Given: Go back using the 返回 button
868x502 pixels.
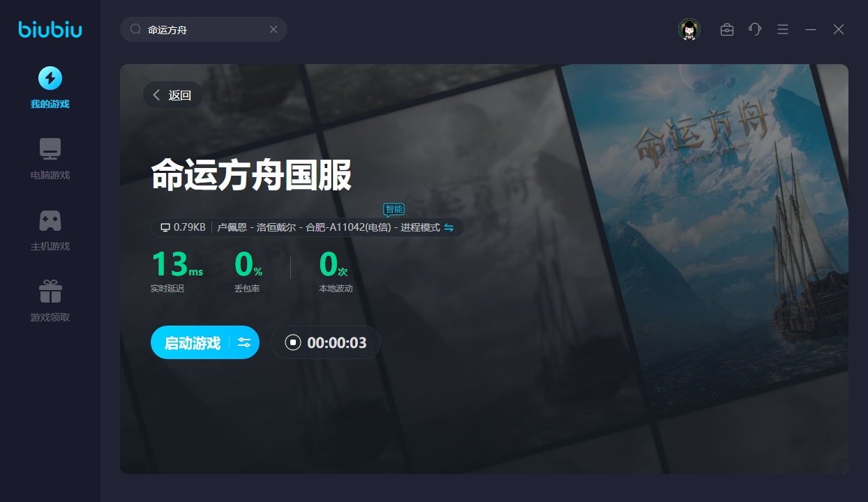Looking at the screenshot, I should pos(172,96).
